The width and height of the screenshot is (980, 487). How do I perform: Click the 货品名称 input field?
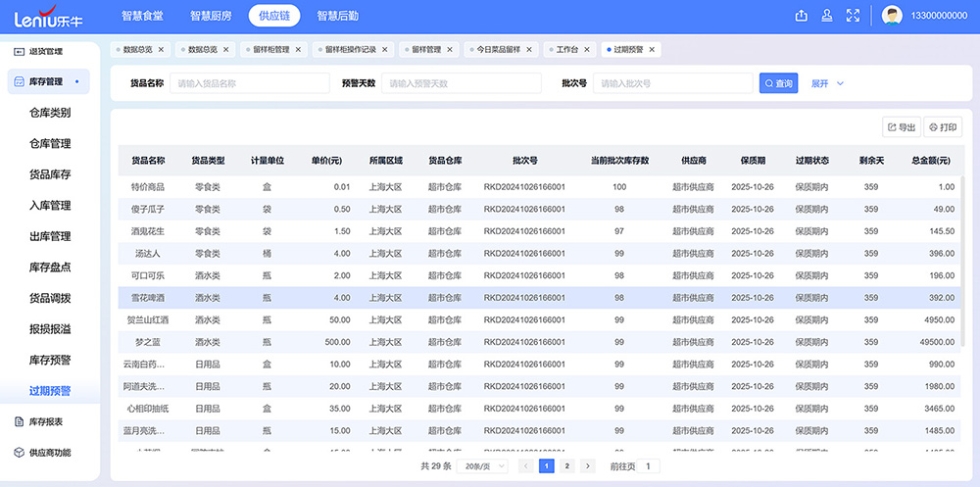point(250,84)
